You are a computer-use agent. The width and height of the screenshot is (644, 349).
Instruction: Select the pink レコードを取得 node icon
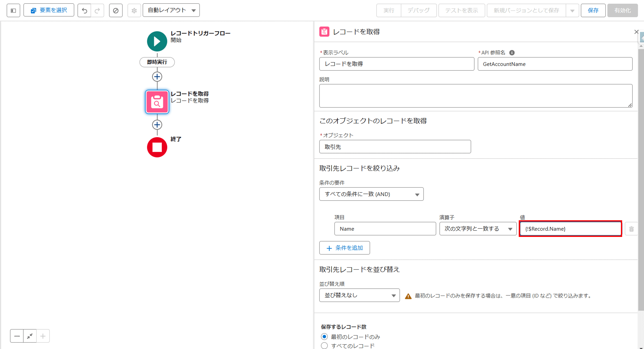(x=157, y=102)
